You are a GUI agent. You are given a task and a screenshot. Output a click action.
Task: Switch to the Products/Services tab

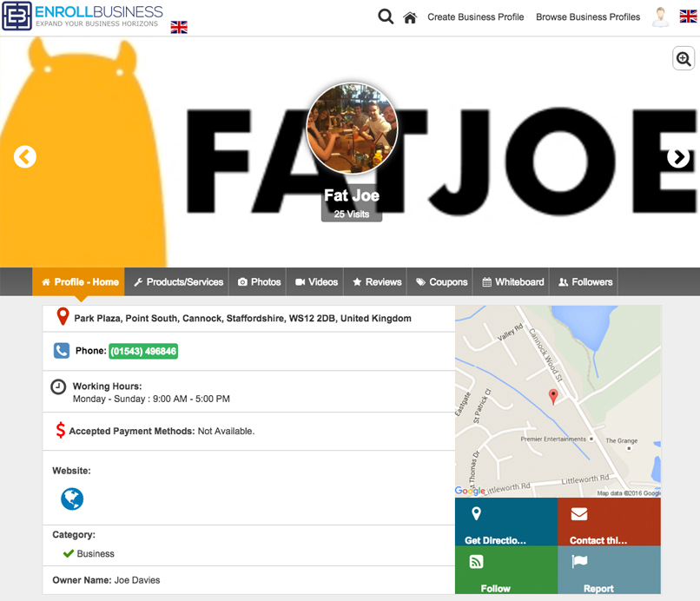pyautogui.click(x=177, y=281)
